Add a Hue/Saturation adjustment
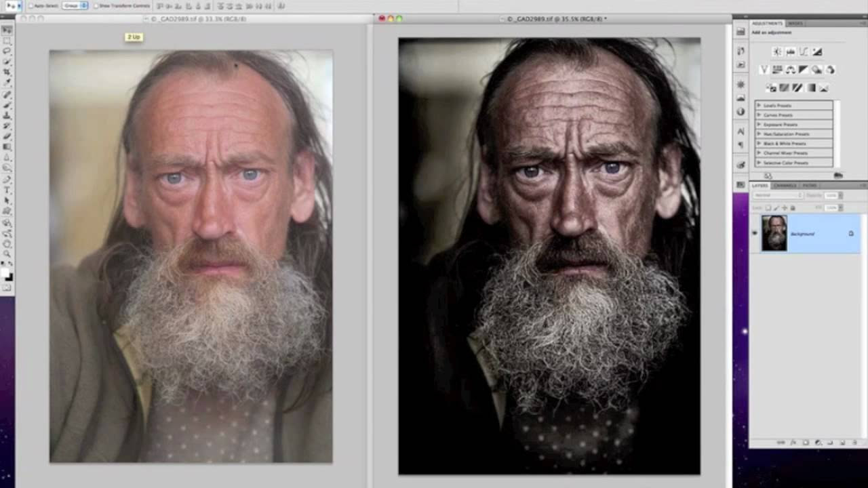 tap(777, 69)
